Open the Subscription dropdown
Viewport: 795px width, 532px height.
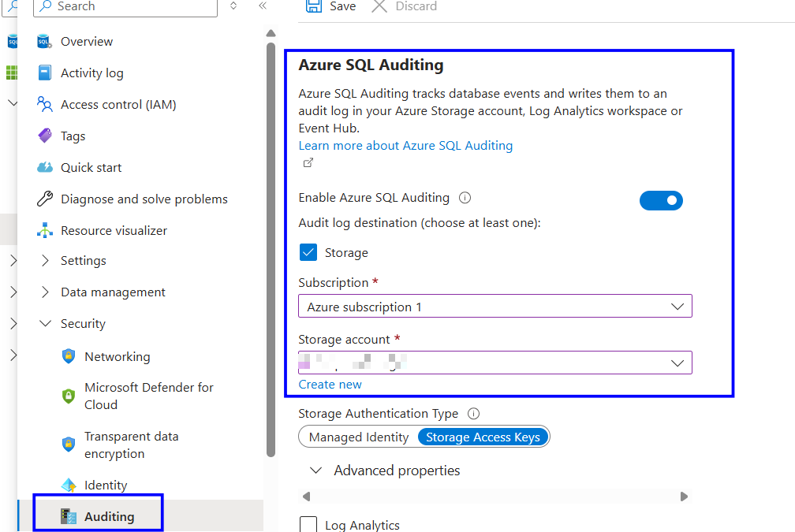[x=495, y=307]
